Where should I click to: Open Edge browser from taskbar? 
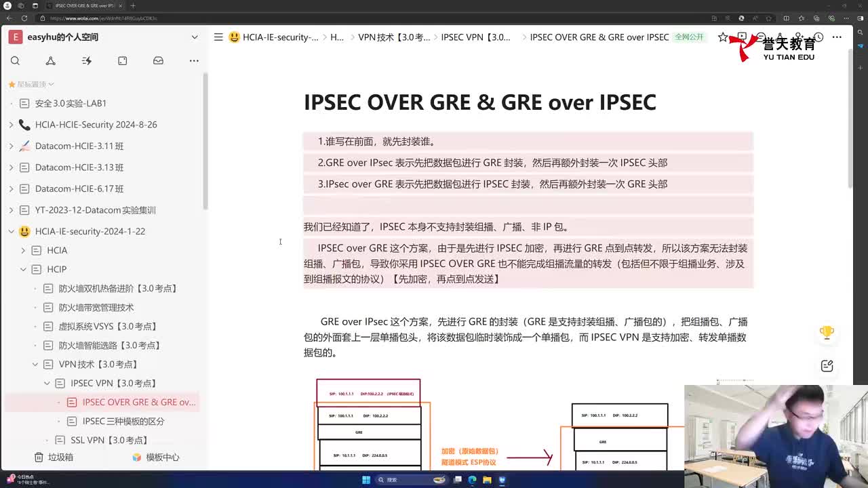[473, 480]
